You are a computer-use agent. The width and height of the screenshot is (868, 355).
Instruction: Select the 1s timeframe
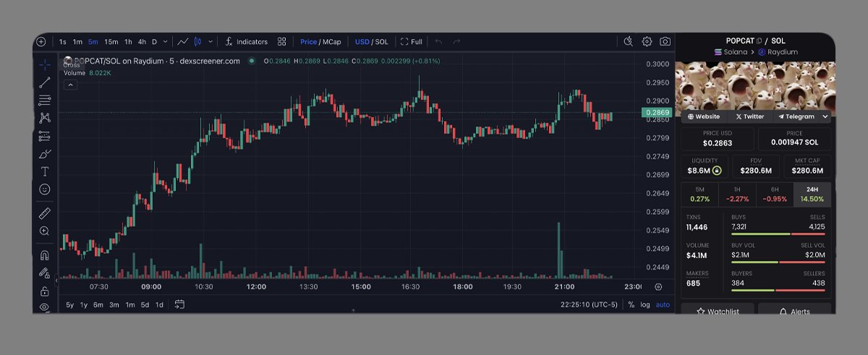[63, 42]
